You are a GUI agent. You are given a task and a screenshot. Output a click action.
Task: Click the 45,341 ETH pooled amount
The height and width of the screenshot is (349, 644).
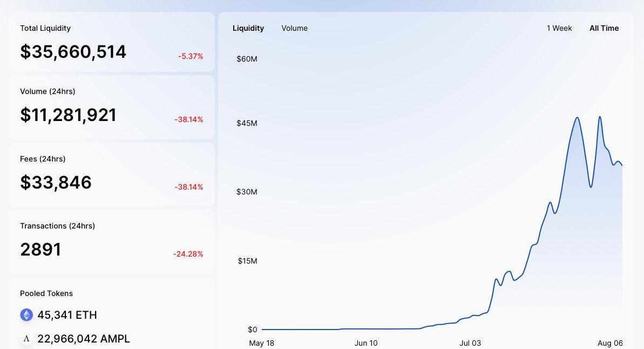(x=67, y=315)
